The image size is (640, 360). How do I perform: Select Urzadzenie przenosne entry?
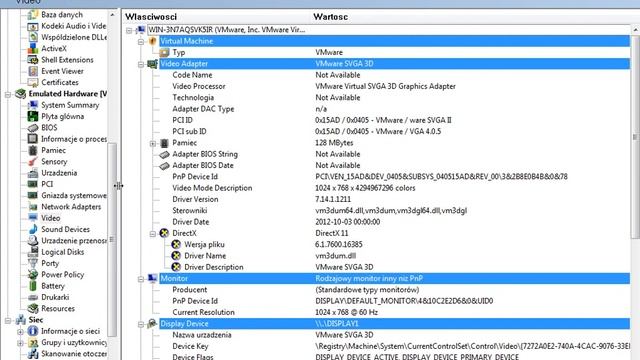[x=74, y=241]
